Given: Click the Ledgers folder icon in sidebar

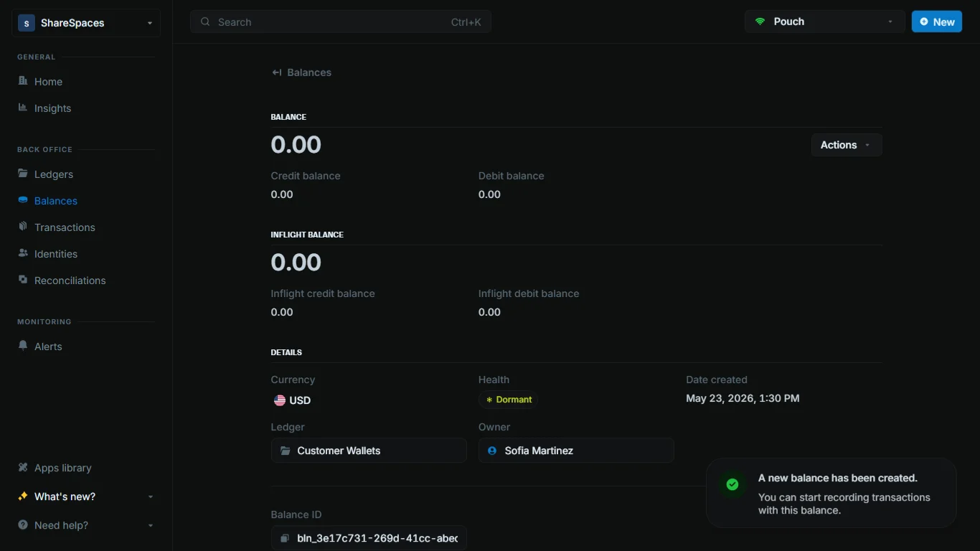Looking at the screenshot, I should pos(23,174).
